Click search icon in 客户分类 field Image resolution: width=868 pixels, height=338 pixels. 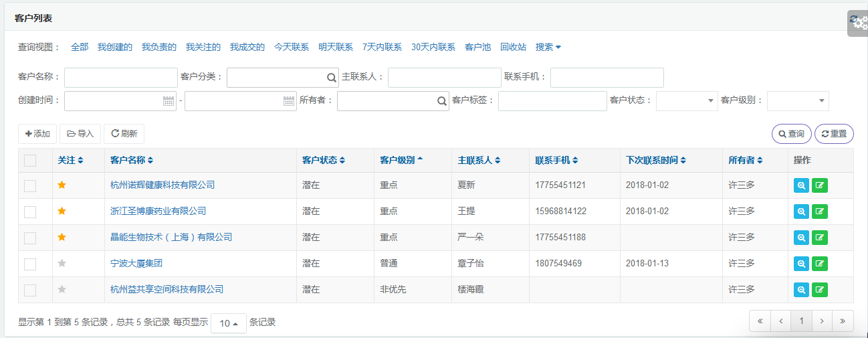pos(331,78)
